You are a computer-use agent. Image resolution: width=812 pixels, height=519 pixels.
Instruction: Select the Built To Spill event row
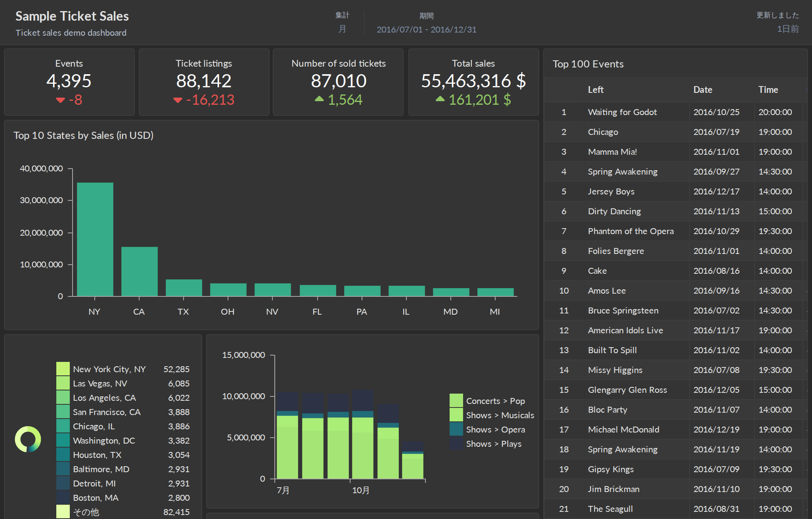pos(676,350)
